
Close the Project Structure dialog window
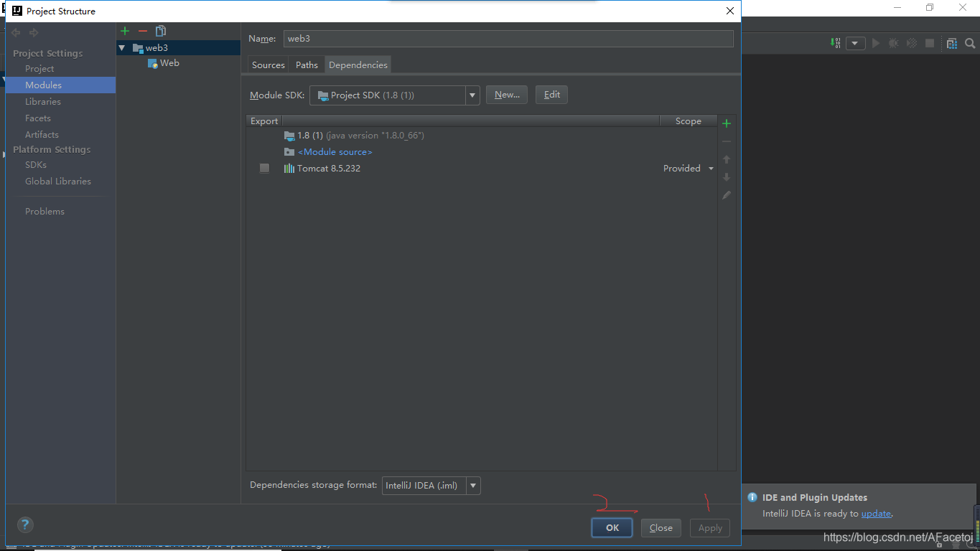729,11
